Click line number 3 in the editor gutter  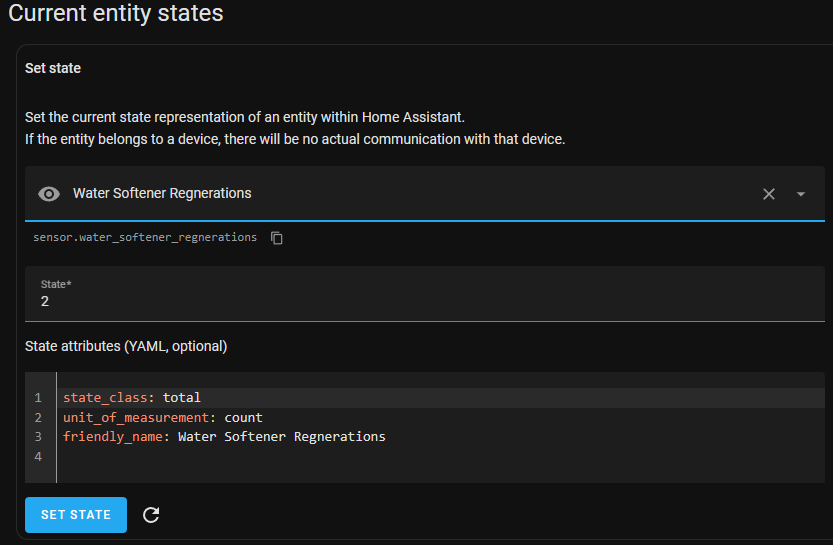click(38, 437)
